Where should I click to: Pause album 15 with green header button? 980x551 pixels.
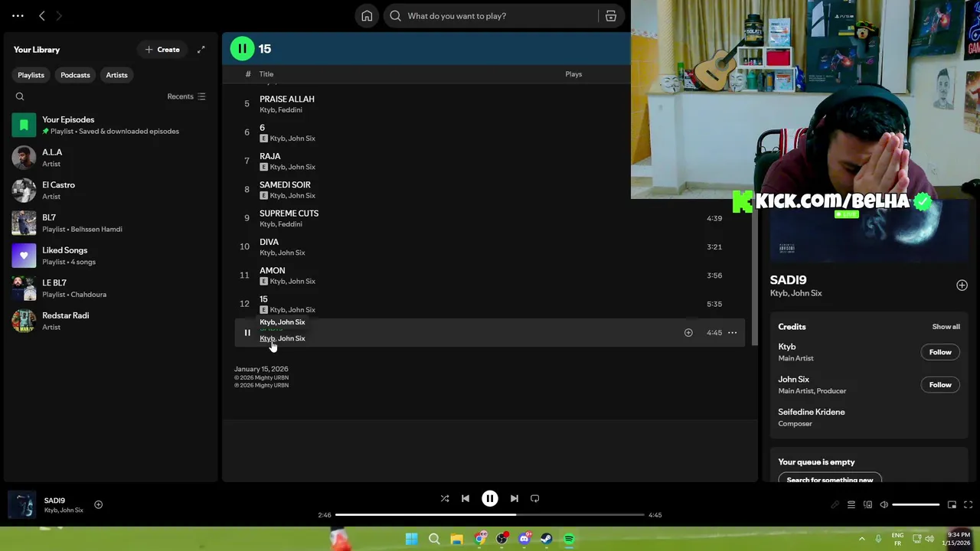click(242, 49)
